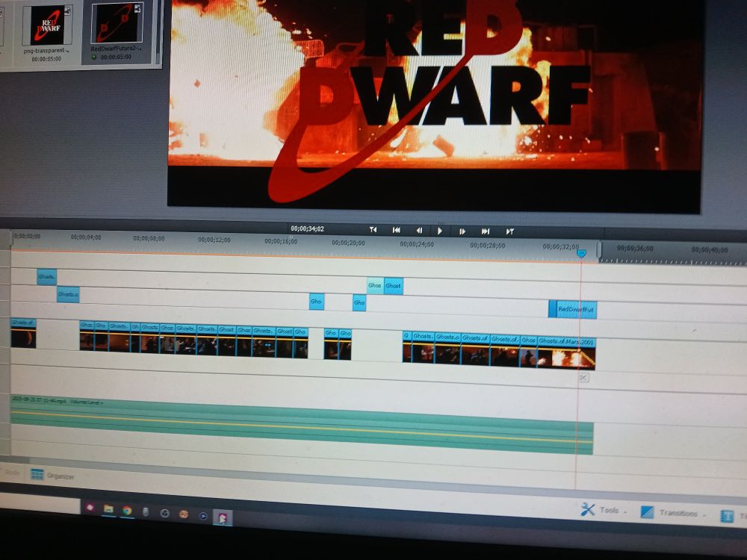The width and height of the screenshot is (747, 560).
Task: Grab the work area end handle
Action: [599, 250]
